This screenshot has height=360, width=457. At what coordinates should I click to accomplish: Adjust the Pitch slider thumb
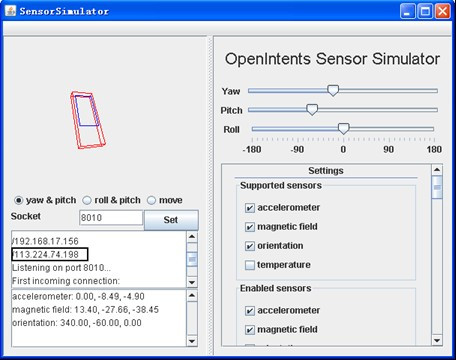[x=312, y=109]
